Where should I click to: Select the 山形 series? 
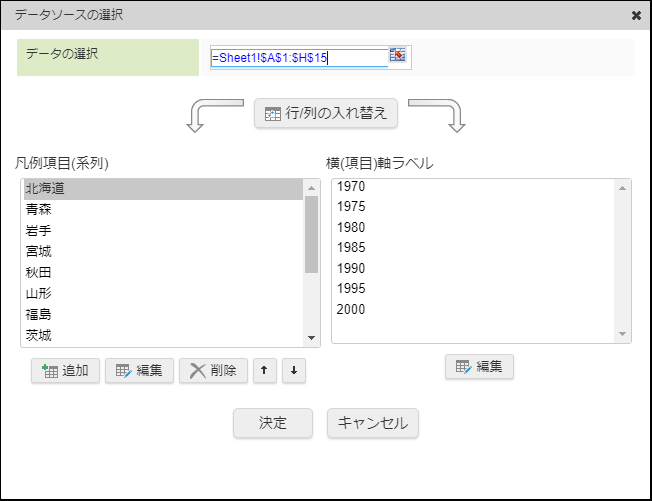point(163,294)
